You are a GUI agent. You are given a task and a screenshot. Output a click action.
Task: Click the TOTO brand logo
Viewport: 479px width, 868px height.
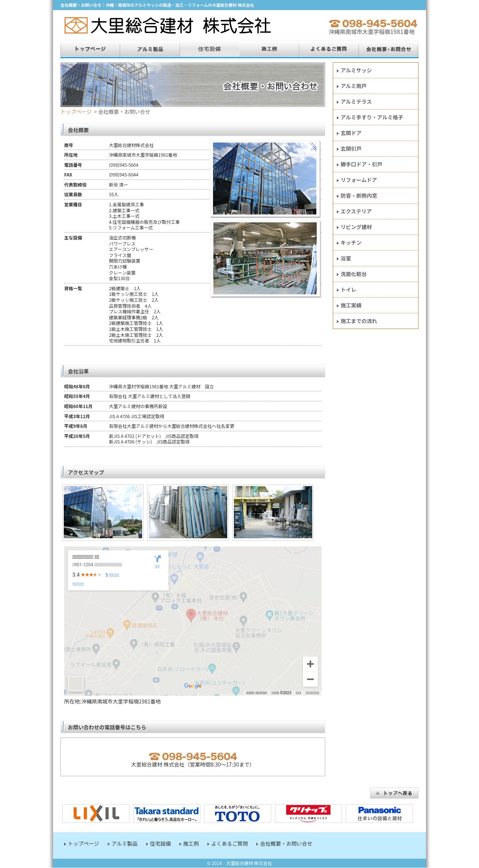pos(238,814)
